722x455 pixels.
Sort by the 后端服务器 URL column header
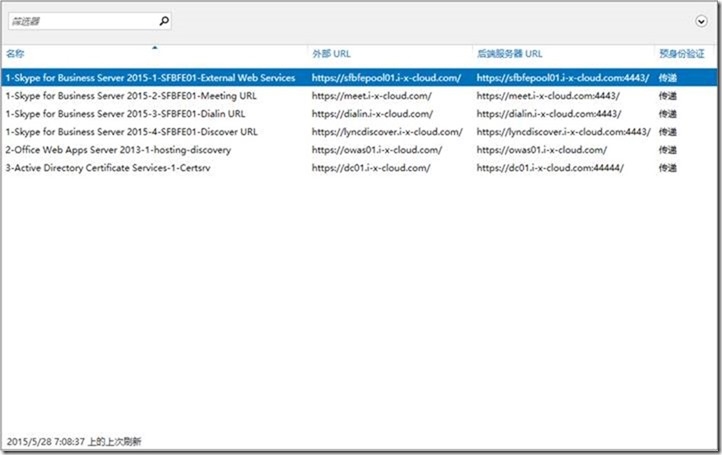coord(509,53)
